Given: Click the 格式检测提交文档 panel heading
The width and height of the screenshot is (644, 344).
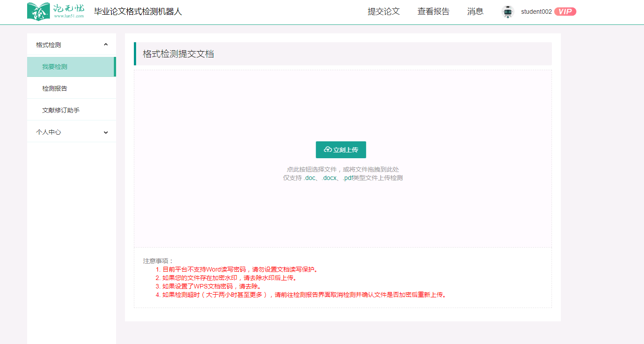Looking at the screenshot, I should point(178,54).
